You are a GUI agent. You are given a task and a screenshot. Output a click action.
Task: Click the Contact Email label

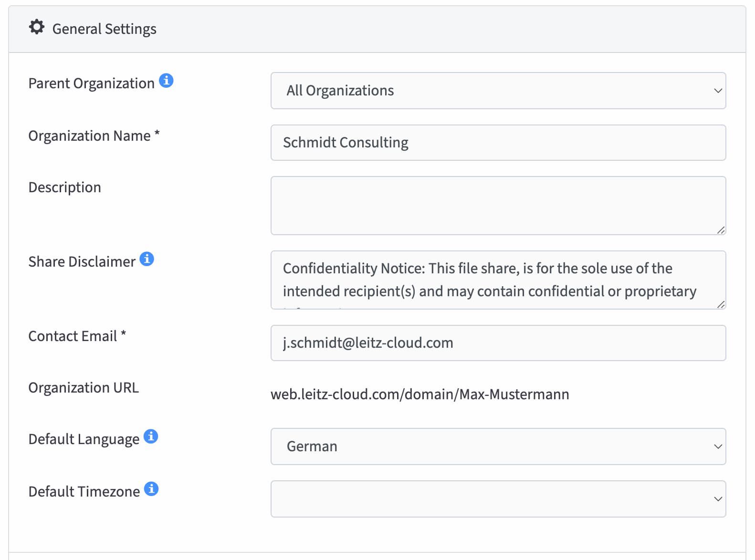(x=73, y=336)
